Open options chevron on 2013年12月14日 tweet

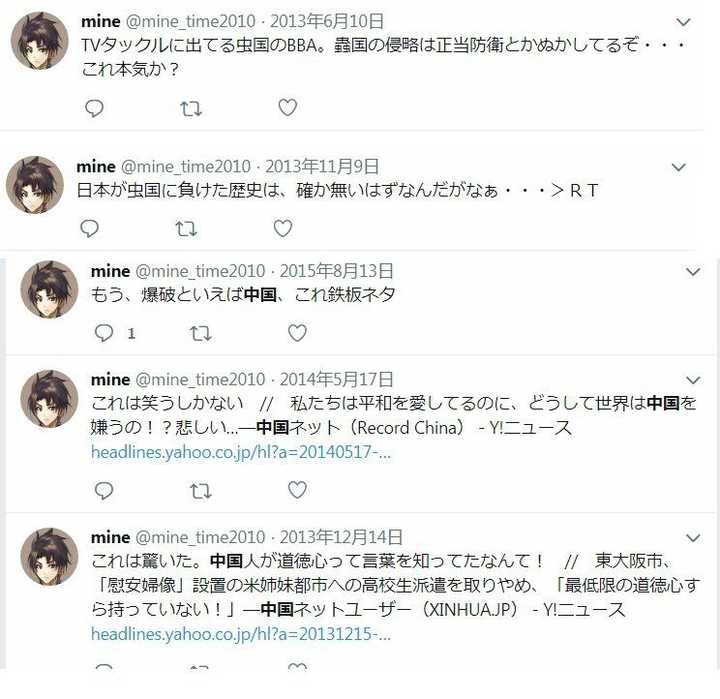click(693, 537)
